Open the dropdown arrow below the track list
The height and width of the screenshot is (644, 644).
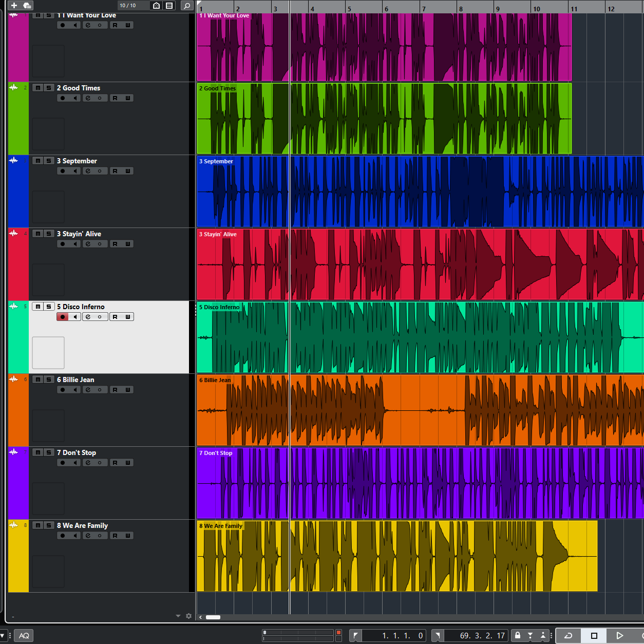pyautogui.click(x=178, y=616)
